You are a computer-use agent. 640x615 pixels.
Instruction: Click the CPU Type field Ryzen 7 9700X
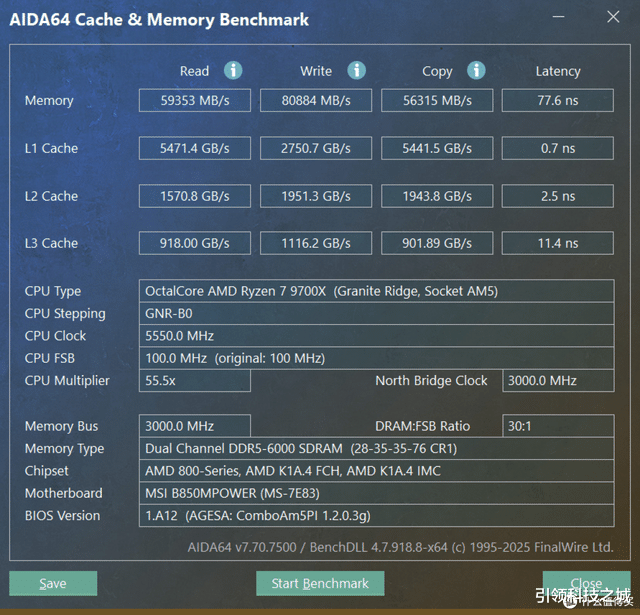point(376,291)
